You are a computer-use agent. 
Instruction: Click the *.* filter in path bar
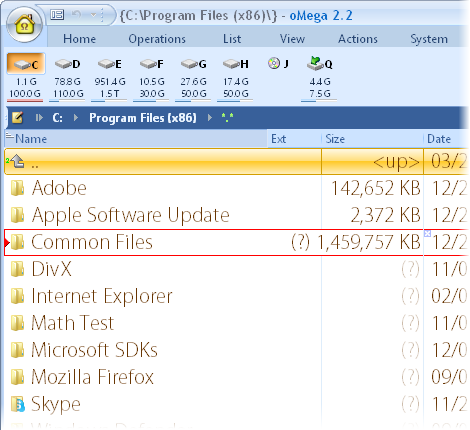click(227, 117)
